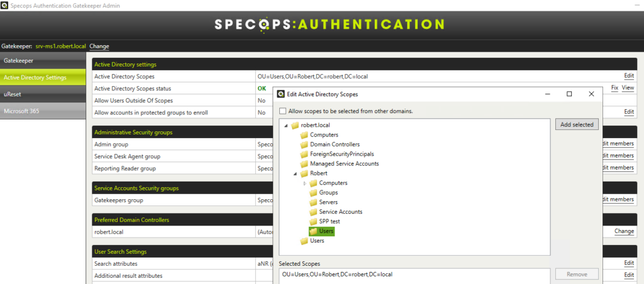Enable Allow scopes from other domains checkbox
The width and height of the screenshot is (644, 284).
point(282,111)
